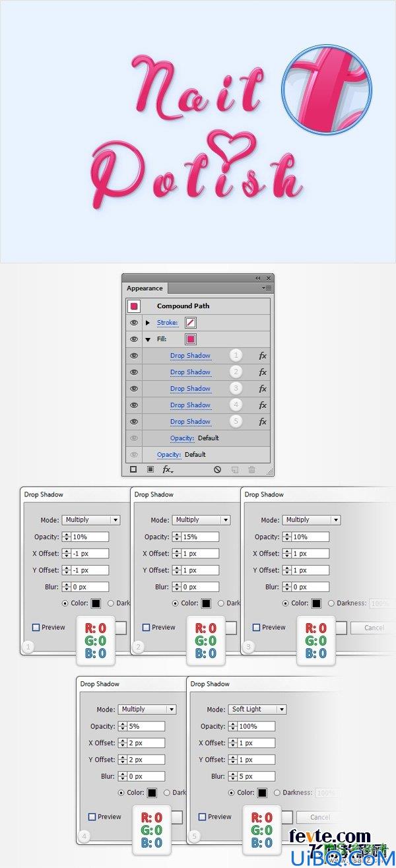Select Color radio in the 15% opacity dialog

(176, 603)
